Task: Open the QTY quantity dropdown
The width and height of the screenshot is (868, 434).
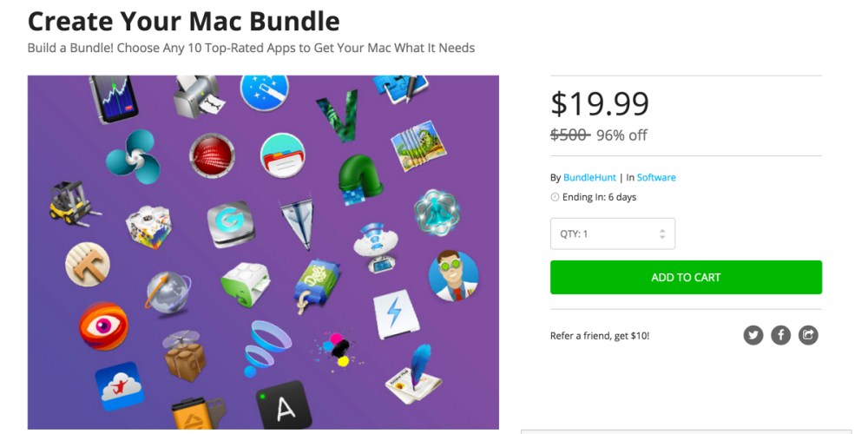Action: (613, 233)
